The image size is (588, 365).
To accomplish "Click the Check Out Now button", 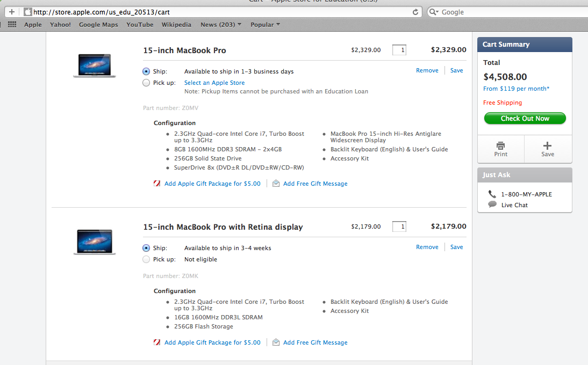I will tap(525, 118).
